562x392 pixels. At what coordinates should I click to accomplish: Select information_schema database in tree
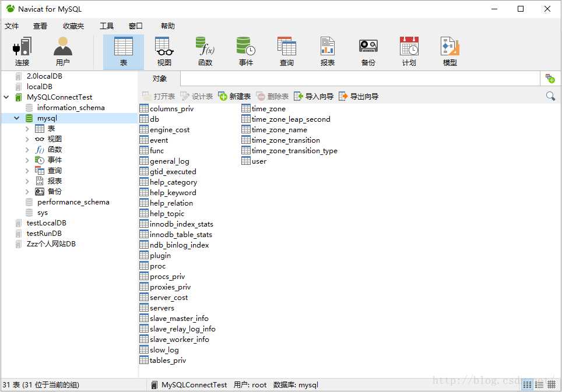tap(71, 108)
